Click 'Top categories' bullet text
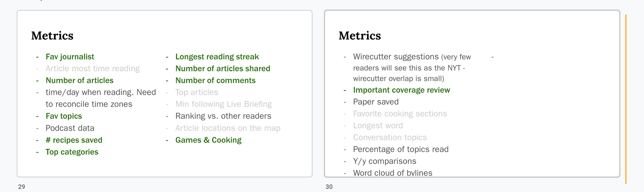Viewport: 644px width, 192px height. [72, 152]
